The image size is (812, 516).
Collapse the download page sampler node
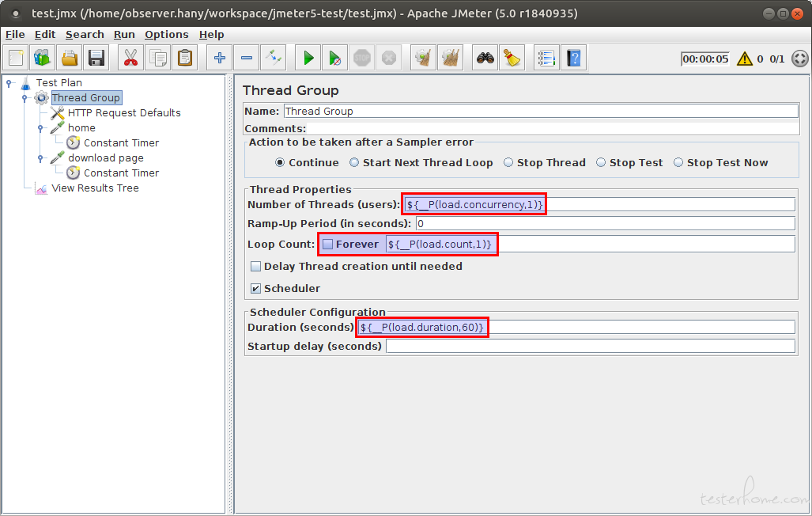pyautogui.click(x=40, y=158)
